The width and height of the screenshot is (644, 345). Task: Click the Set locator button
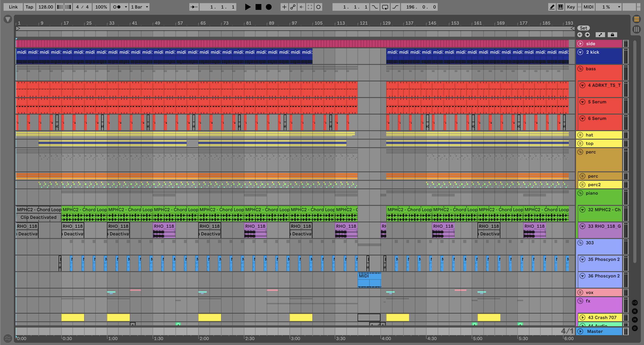pyautogui.click(x=583, y=28)
